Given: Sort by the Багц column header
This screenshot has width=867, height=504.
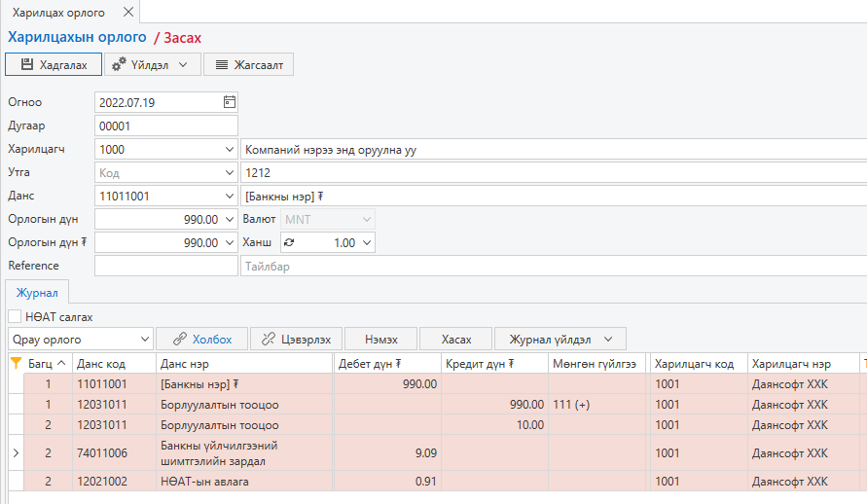Looking at the screenshot, I should coord(48,364).
